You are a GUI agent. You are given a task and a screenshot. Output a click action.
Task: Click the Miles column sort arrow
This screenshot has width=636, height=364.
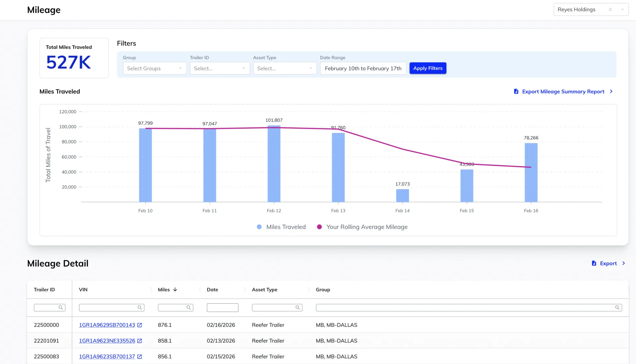point(175,290)
